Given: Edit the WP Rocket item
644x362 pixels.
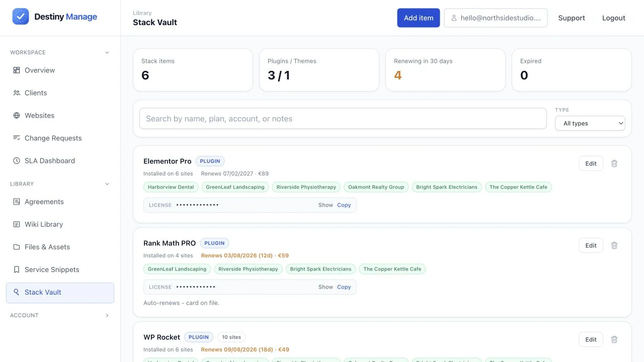Looking at the screenshot, I should (x=591, y=339).
